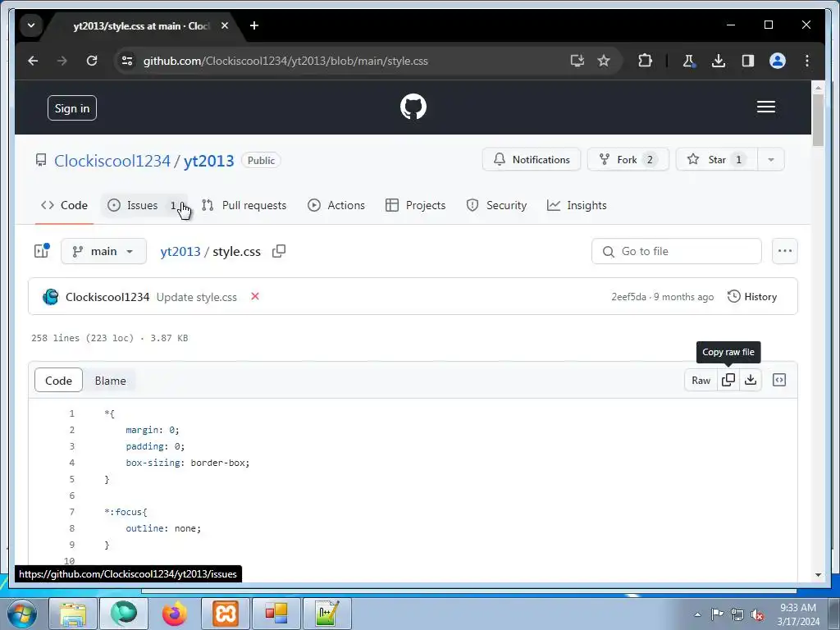This screenshot has width=840, height=630.
Task: Click the Clockiscool1234 commit avatar
Action: (50, 297)
